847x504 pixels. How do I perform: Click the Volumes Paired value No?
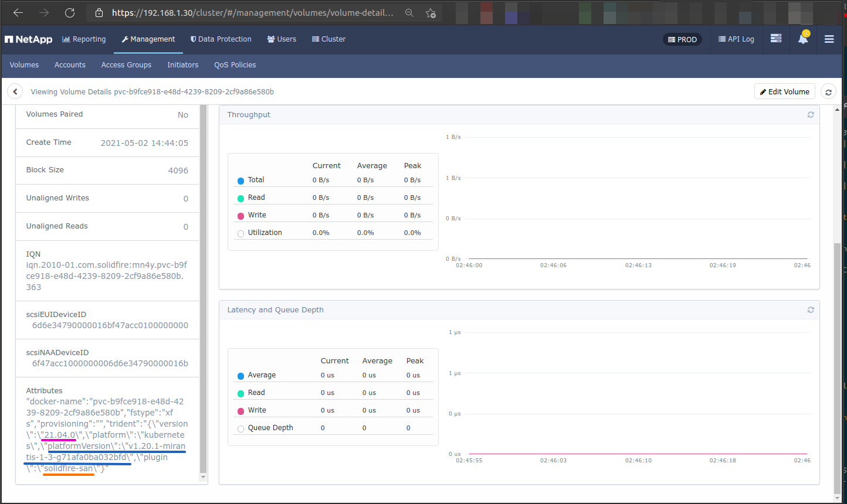183,115
